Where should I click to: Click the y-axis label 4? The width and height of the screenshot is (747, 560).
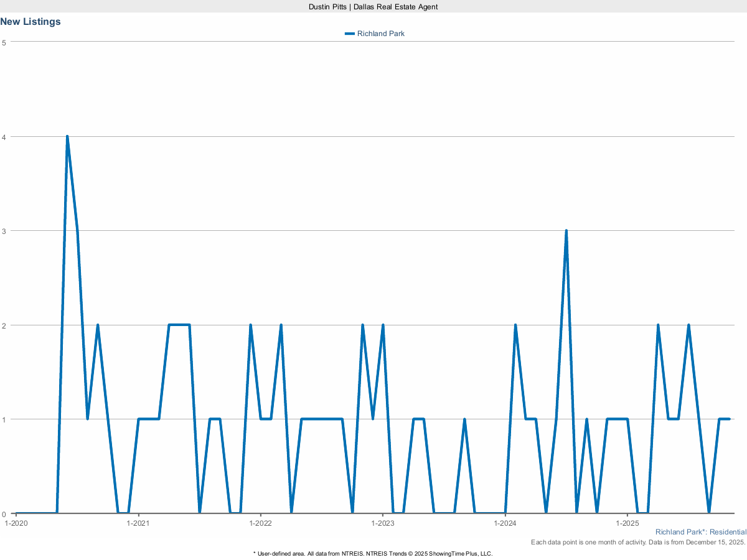pos(4,137)
